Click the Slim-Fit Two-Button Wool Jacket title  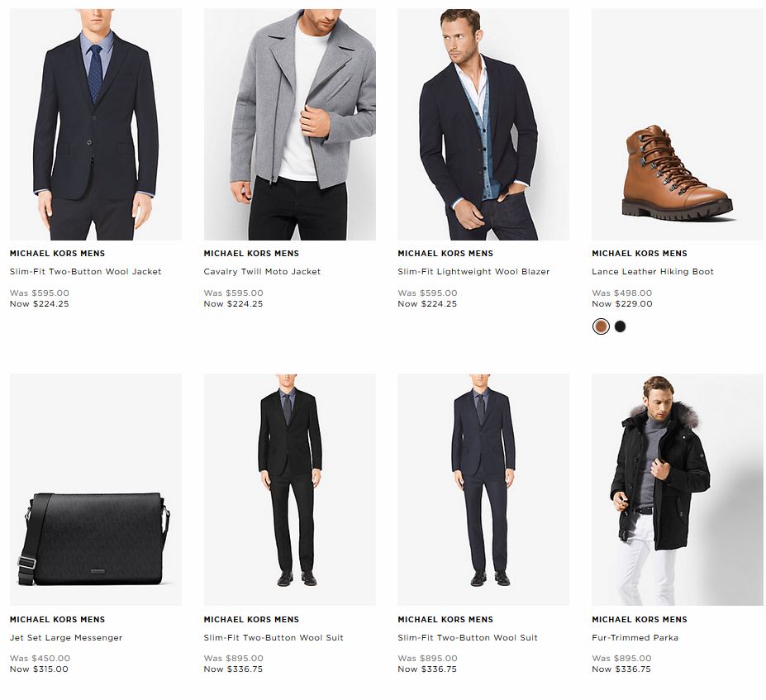(x=85, y=272)
